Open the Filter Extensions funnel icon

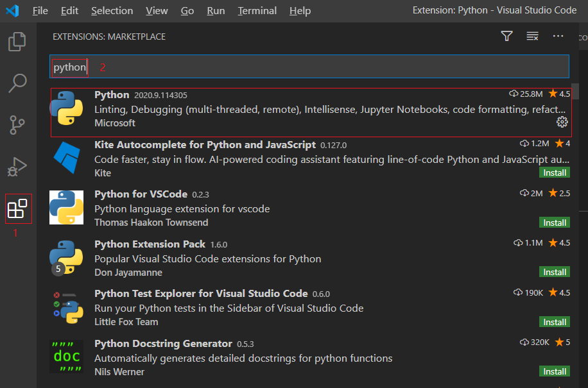click(506, 36)
